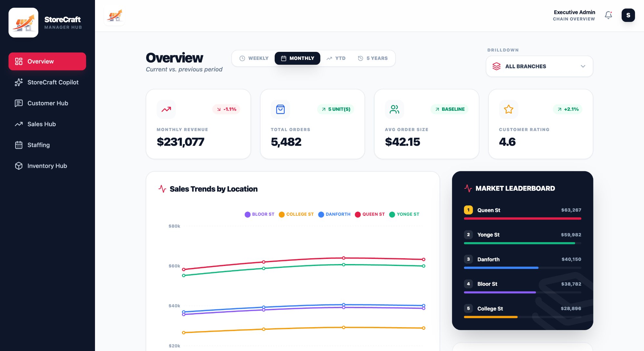Click the Sales Hub trend icon
Image resolution: width=644 pixels, height=351 pixels.
click(x=18, y=124)
